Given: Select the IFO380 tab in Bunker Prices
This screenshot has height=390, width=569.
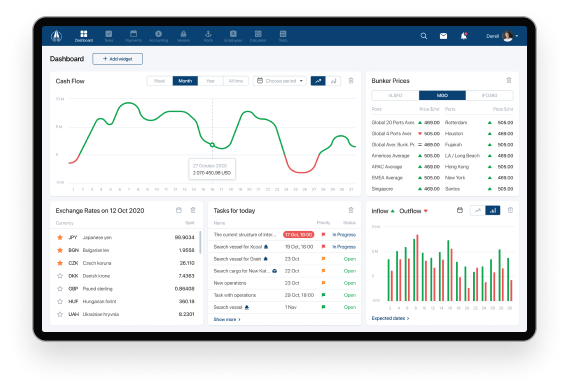Looking at the screenshot, I should [490, 95].
